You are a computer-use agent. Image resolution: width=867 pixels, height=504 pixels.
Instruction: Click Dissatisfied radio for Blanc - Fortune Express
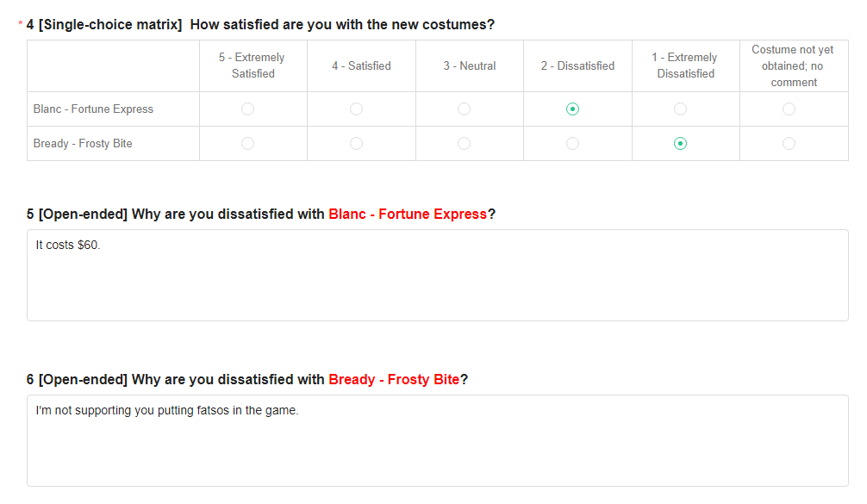pos(572,109)
